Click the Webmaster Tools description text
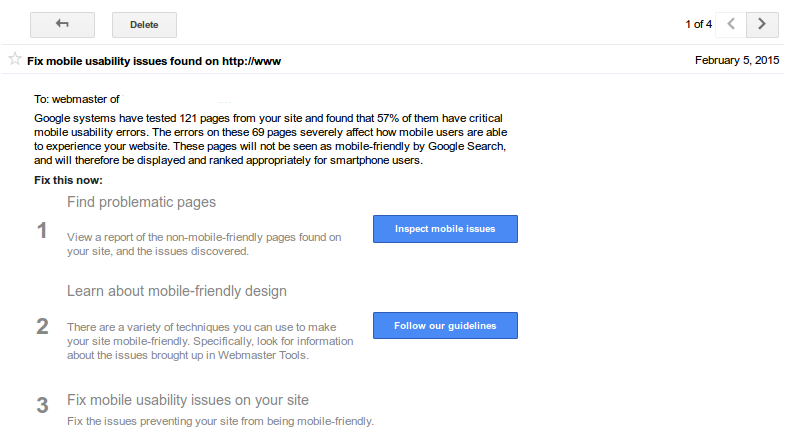The image size is (792, 441). [x=210, y=341]
